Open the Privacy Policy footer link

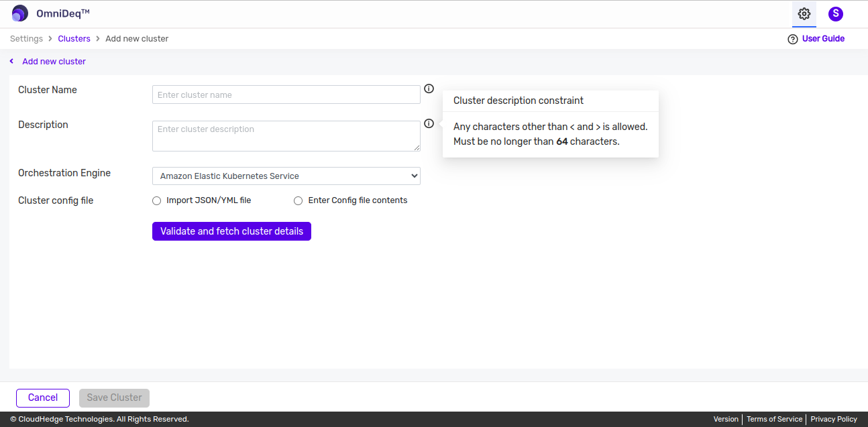pos(834,419)
